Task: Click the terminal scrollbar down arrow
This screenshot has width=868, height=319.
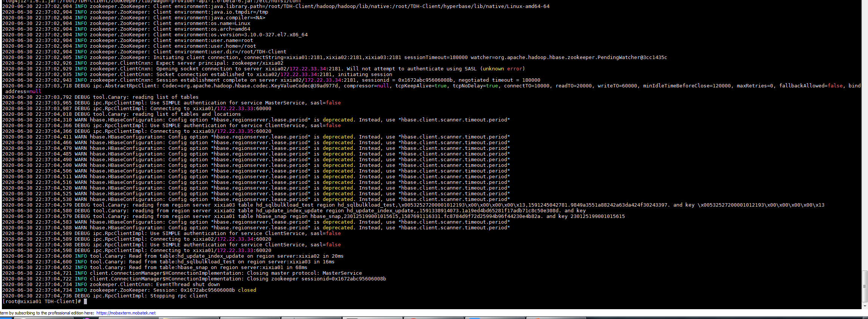Action: (x=865, y=306)
